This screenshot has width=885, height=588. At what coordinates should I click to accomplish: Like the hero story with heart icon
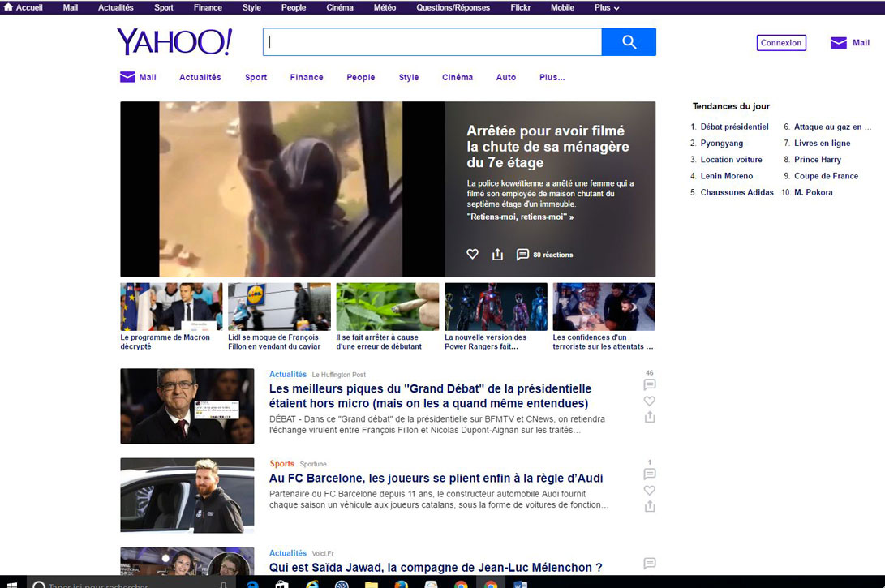tap(472, 254)
